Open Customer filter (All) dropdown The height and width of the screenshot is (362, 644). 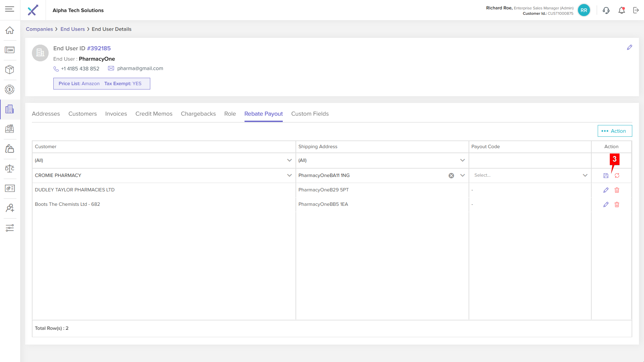point(289,160)
